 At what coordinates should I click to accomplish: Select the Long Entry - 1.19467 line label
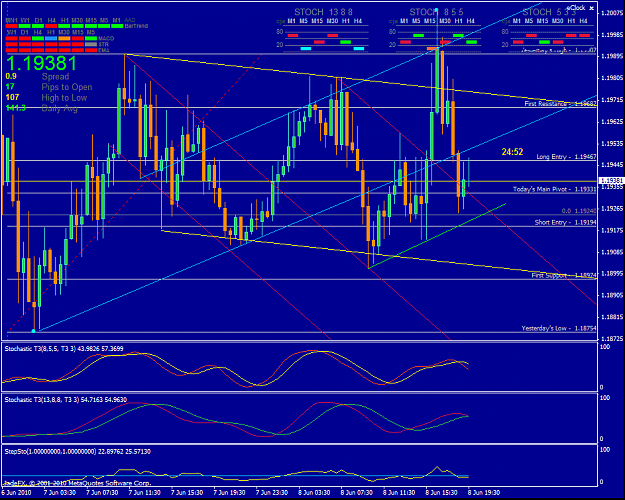tap(566, 157)
